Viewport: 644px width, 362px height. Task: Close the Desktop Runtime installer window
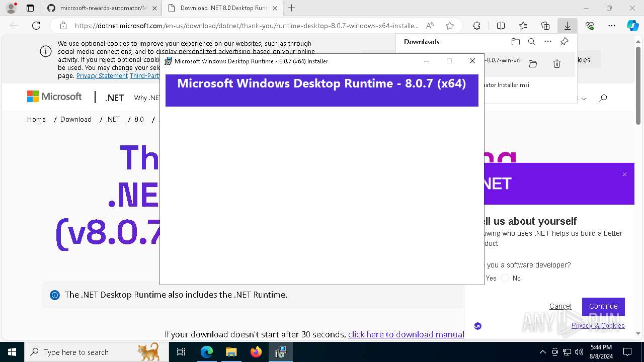coord(472,61)
